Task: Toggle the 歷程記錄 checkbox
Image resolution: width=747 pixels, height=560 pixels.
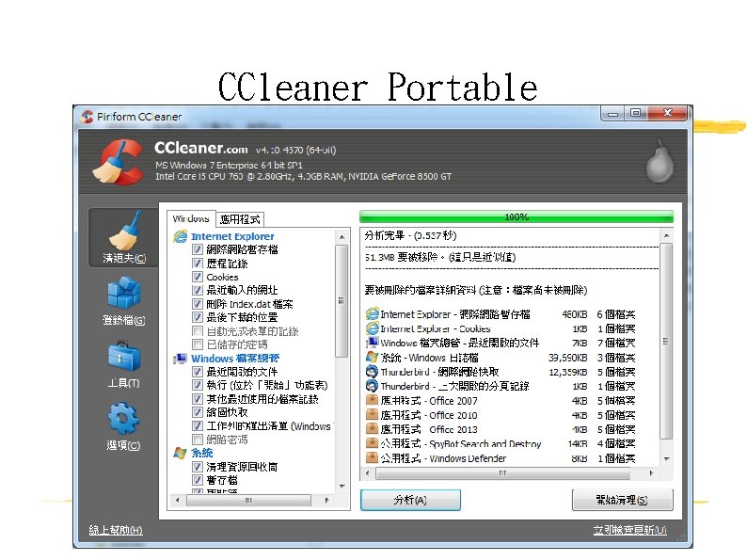Action: (x=198, y=264)
